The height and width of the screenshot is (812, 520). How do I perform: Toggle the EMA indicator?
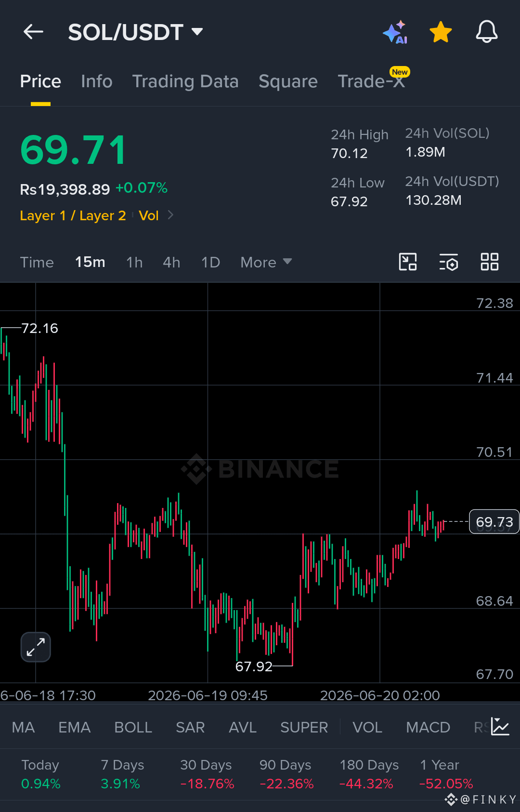(x=74, y=727)
